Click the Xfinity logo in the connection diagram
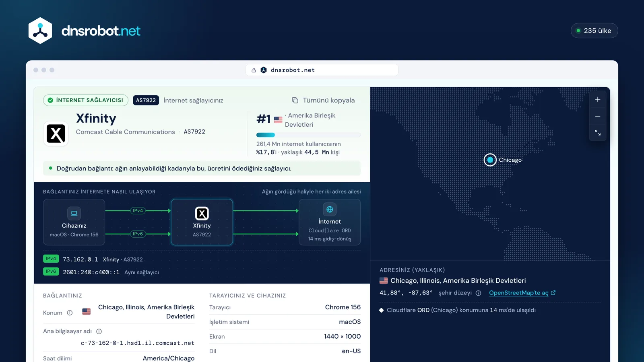Screen dimensions: 644x362 click(202, 213)
